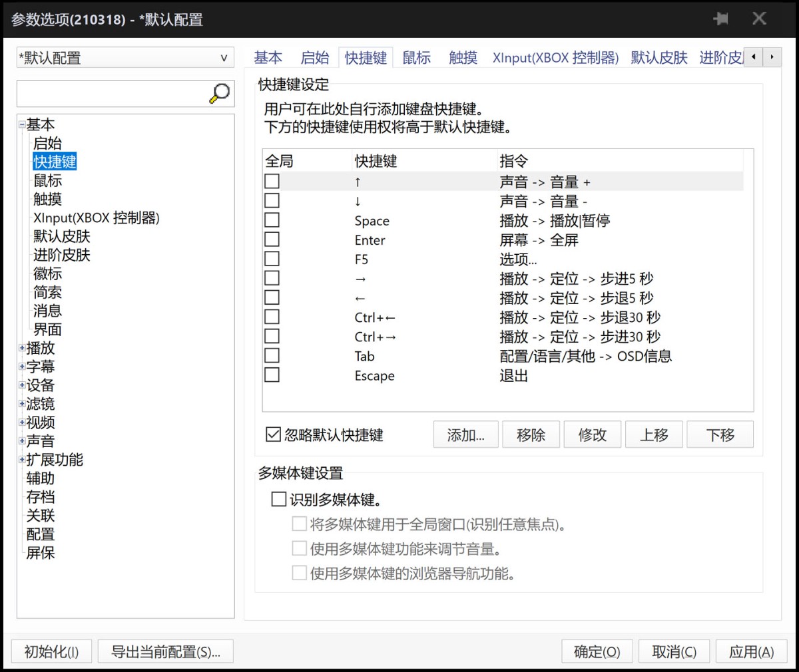Click 导出当前配置(S)... button
This screenshot has height=672, width=799.
(165, 652)
